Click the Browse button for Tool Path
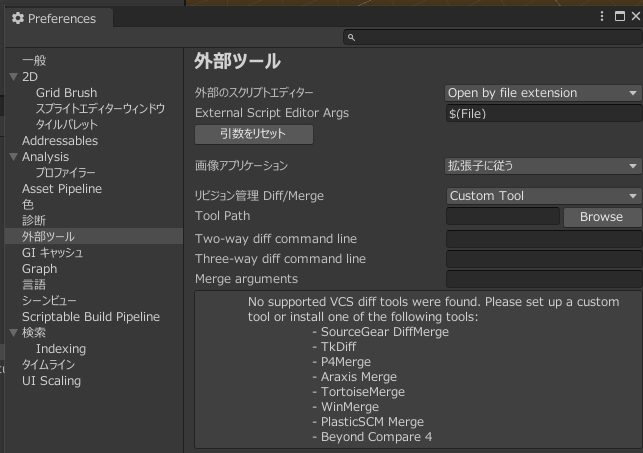This screenshot has height=453, width=643. 601,217
